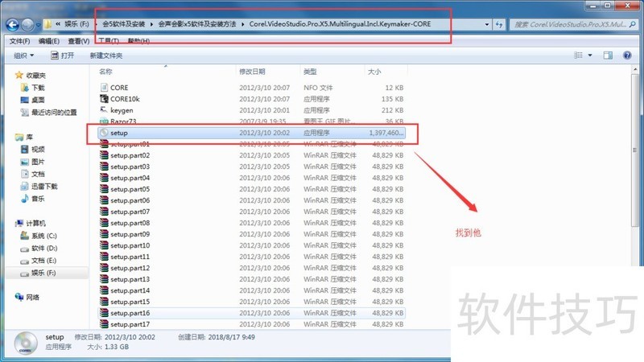
Task: Select drive 系统 (C:)
Action: click(x=39, y=236)
